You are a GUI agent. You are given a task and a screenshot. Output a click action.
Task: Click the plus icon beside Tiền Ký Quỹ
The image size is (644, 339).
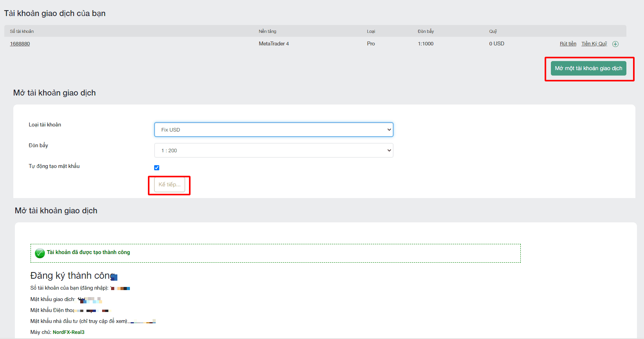pyautogui.click(x=615, y=44)
